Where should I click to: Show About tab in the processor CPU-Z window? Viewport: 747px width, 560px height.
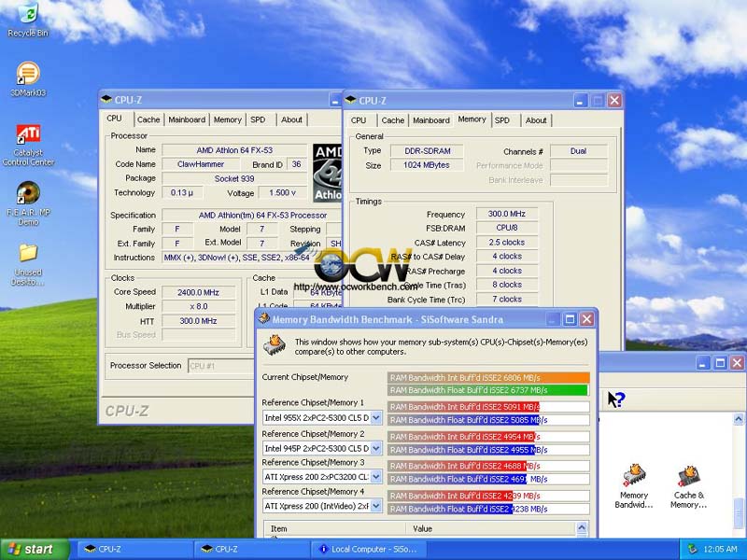pos(291,119)
